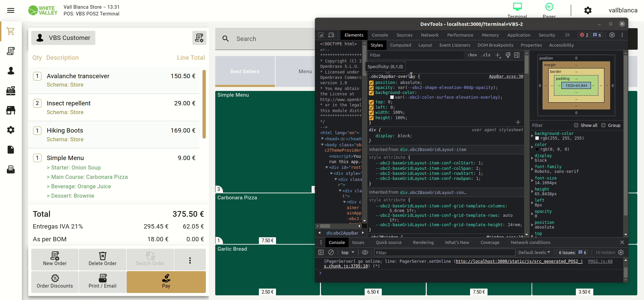644x300 pixels.
Task: Select the Computed styles tab
Action: coord(400,45)
